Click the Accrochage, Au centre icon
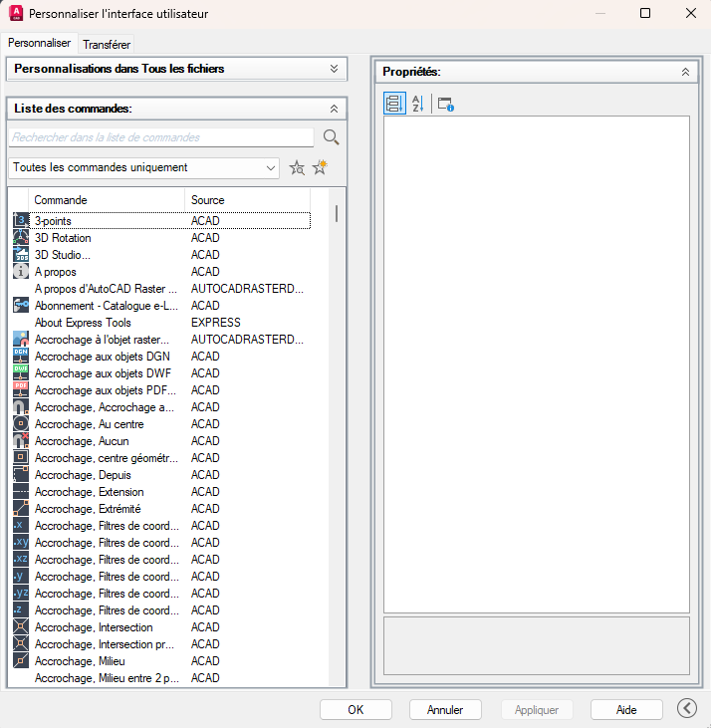This screenshot has width=711, height=728. [21, 424]
